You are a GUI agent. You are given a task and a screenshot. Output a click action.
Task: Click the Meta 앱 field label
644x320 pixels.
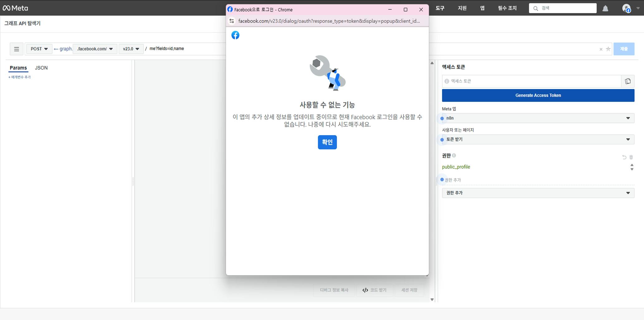point(449,109)
